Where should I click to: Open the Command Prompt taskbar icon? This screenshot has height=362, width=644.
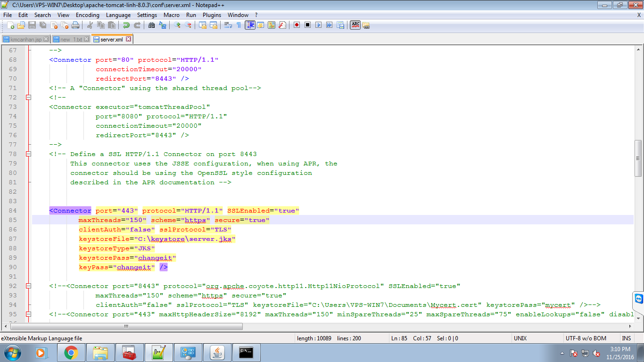(x=247, y=353)
